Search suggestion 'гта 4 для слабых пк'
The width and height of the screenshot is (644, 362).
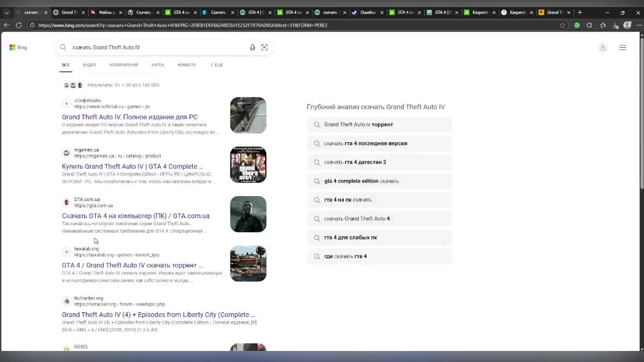tap(379, 238)
